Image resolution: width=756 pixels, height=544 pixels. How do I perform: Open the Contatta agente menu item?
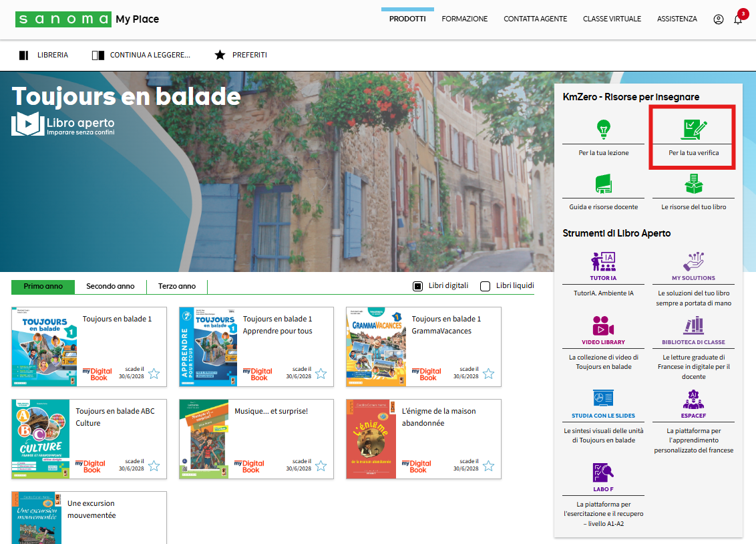[535, 19]
